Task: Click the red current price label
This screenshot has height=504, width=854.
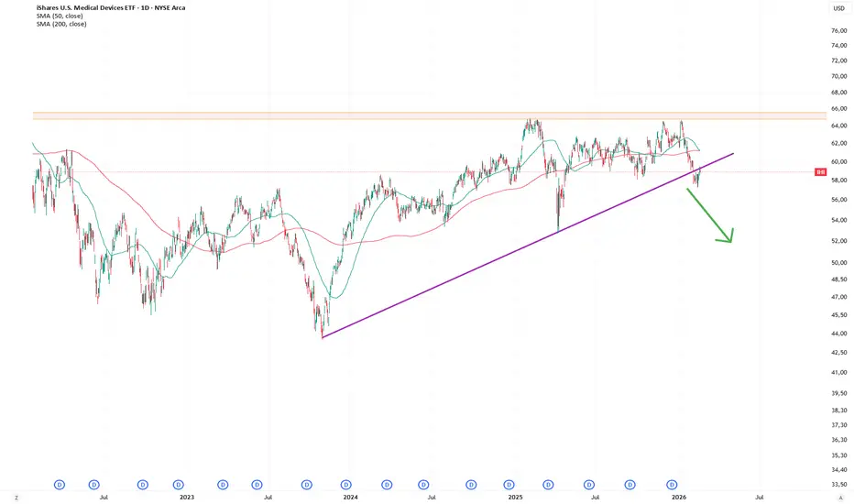Action: (818, 172)
